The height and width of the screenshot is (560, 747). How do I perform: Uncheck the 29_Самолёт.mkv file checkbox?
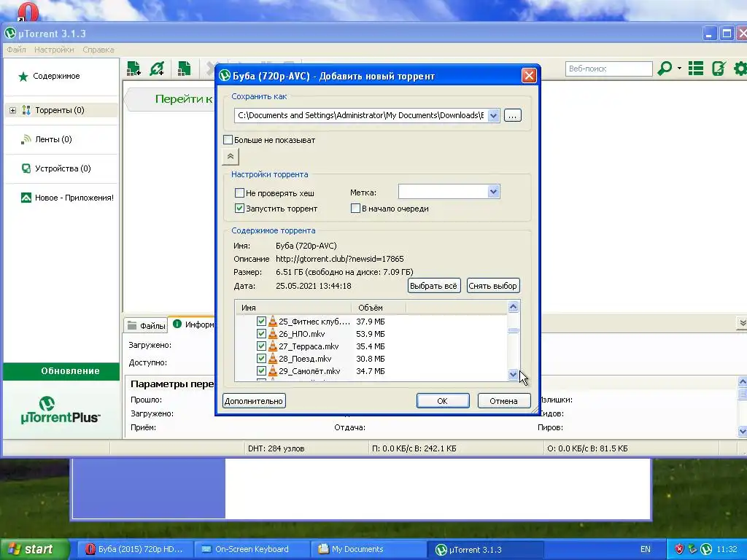[x=261, y=371]
